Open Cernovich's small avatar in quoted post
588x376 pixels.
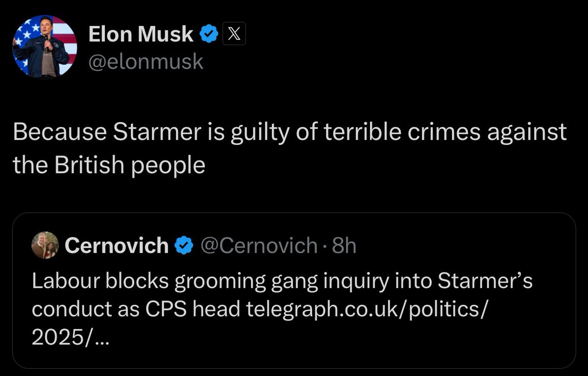click(x=45, y=245)
